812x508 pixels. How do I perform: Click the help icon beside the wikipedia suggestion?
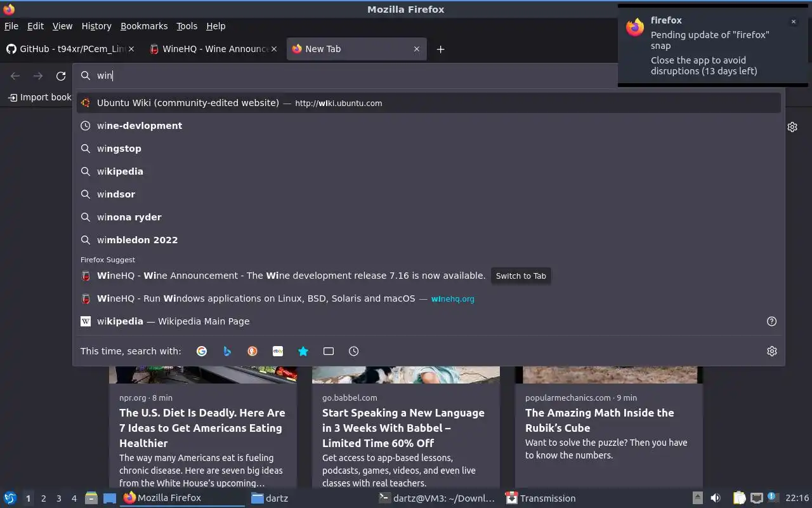(772, 321)
